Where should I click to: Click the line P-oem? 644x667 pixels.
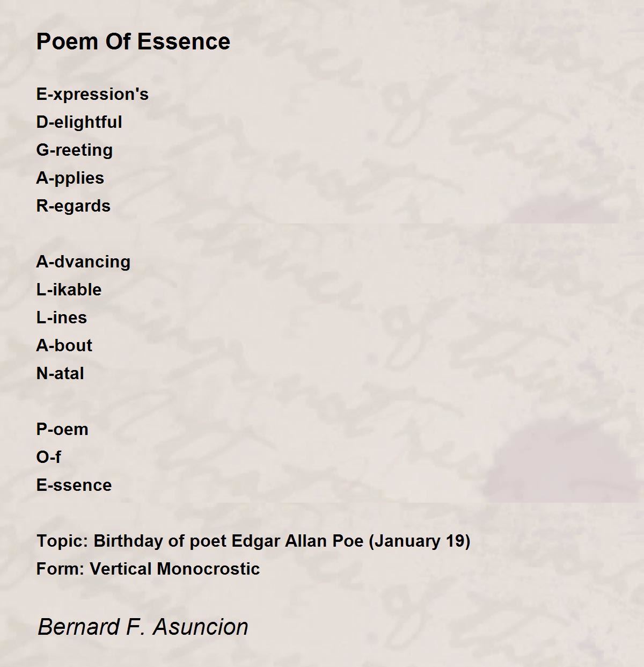pyautogui.click(x=62, y=430)
